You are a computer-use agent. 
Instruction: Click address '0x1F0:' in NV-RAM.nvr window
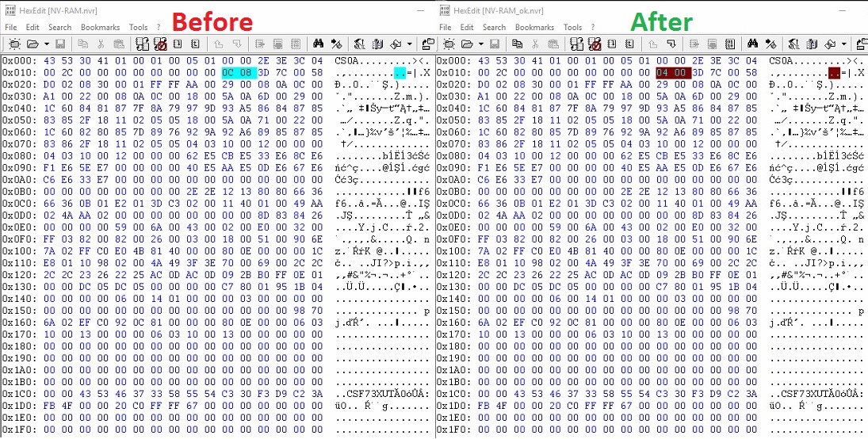coord(19,429)
